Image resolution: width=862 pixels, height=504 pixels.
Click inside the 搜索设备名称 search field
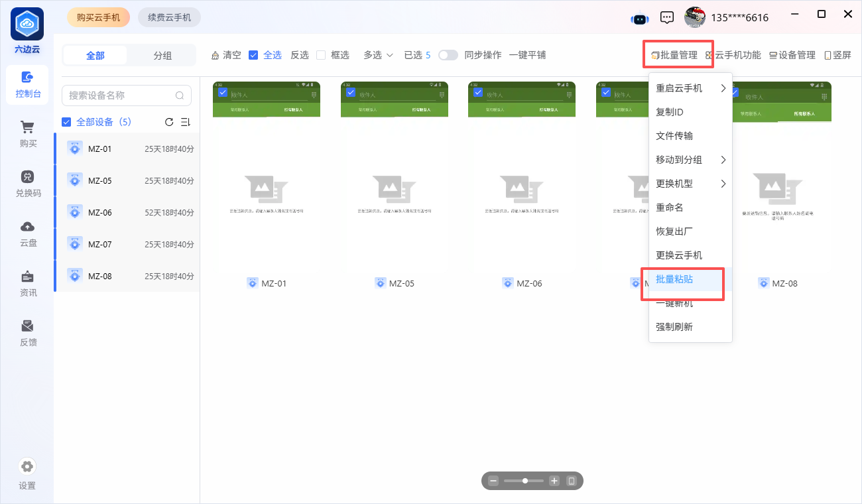point(119,95)
